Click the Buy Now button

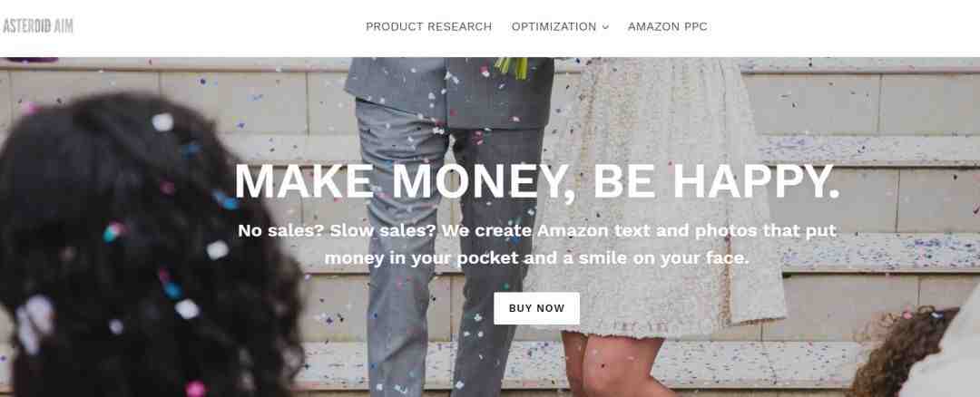[x=536, y=308]
